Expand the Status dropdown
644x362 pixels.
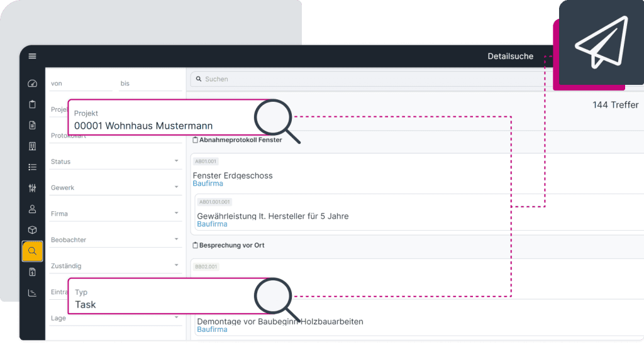point(115,162)
